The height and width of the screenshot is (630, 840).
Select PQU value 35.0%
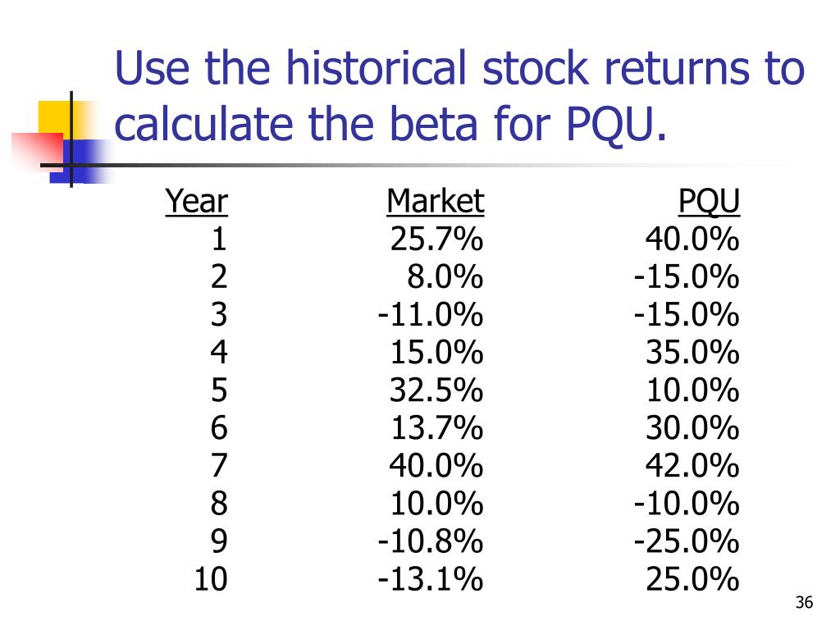coord(692,353)
